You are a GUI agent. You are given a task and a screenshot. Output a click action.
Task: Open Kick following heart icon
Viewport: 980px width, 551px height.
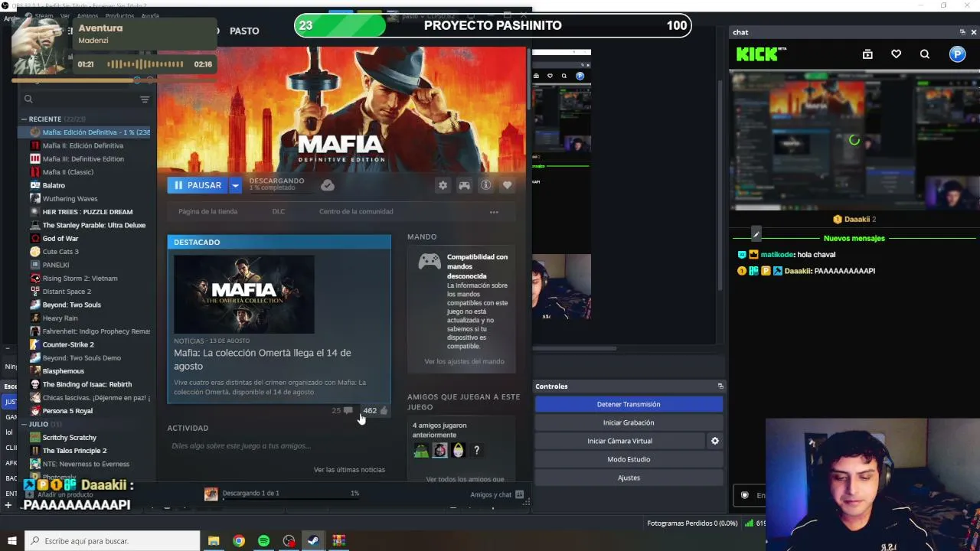click(x=896, y=54)
